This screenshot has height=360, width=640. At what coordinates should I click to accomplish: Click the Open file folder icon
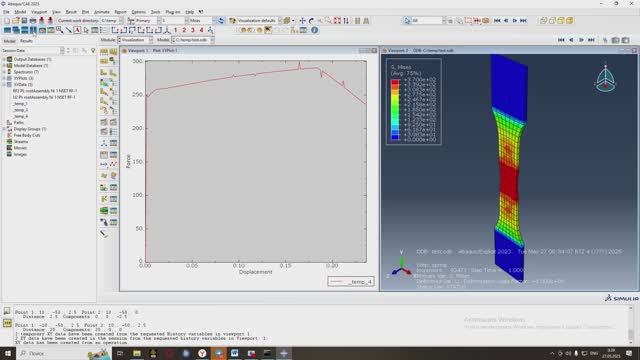point(16,20)
